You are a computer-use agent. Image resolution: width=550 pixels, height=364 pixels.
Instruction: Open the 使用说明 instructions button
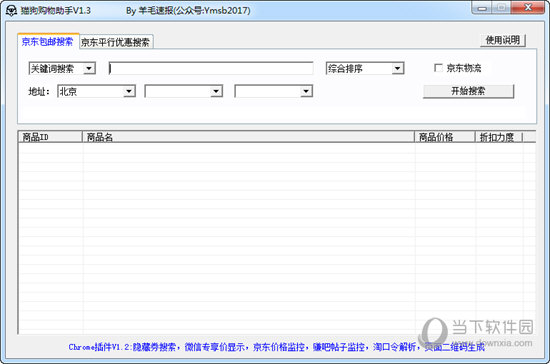(503, 40)
